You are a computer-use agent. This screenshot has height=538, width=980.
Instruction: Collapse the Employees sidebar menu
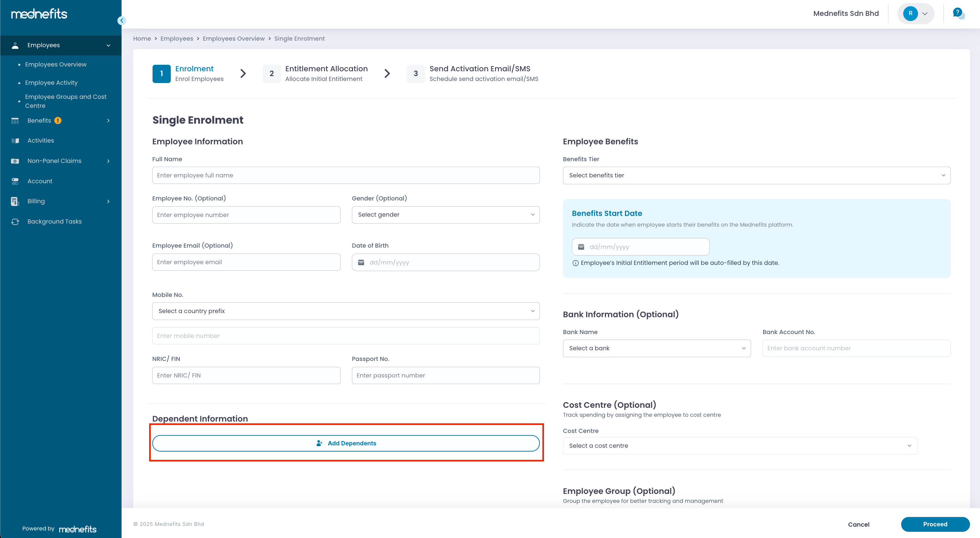click(x=108, y=45)
